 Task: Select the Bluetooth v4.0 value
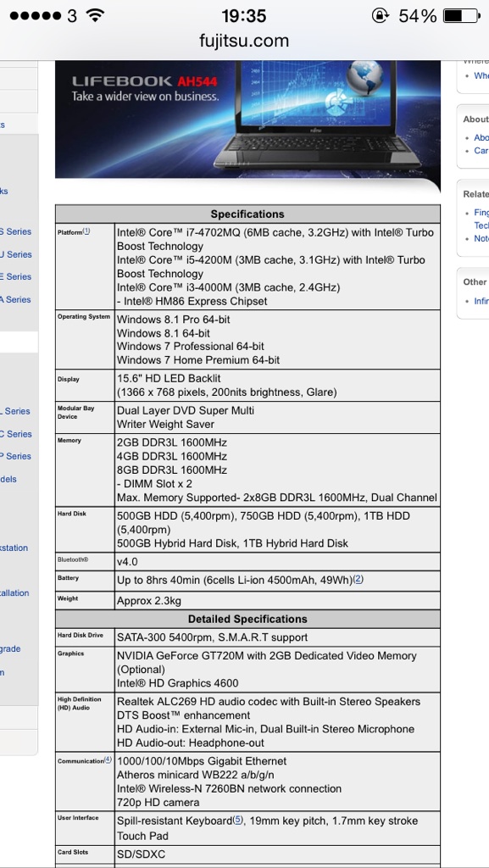(x=127, y=562)
